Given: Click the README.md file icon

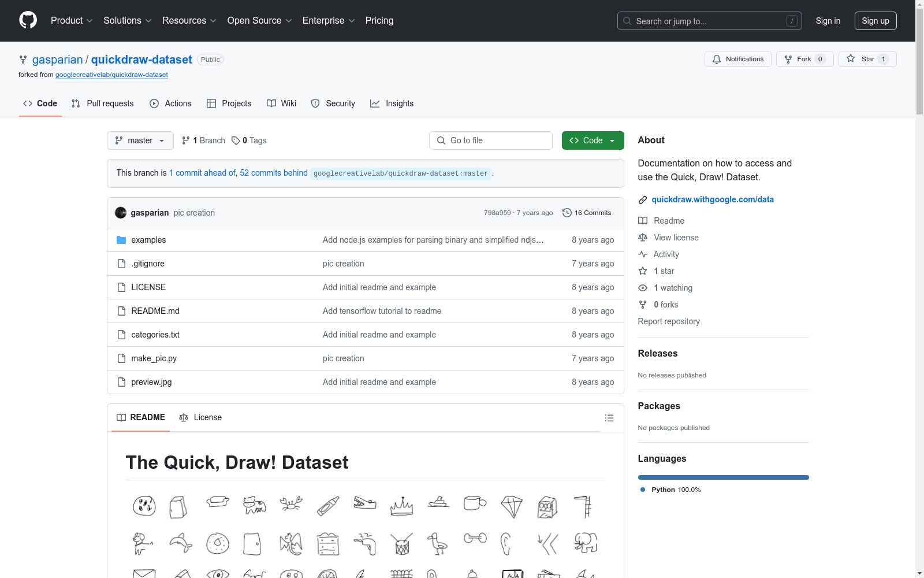Looking at the screenshot, I should point(121,311).
